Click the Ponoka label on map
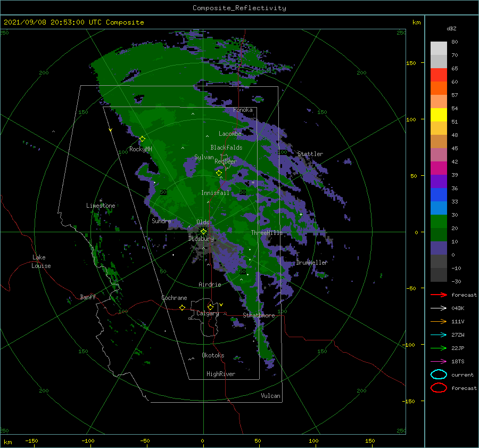The height and width of the screenshot is (448, 479). [243, 110]
